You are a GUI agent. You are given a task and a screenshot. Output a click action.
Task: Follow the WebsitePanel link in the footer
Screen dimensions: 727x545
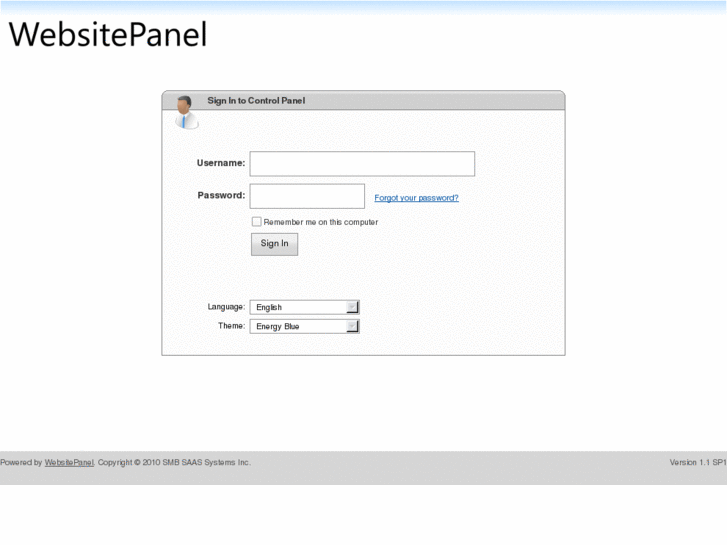pos(69,462)
